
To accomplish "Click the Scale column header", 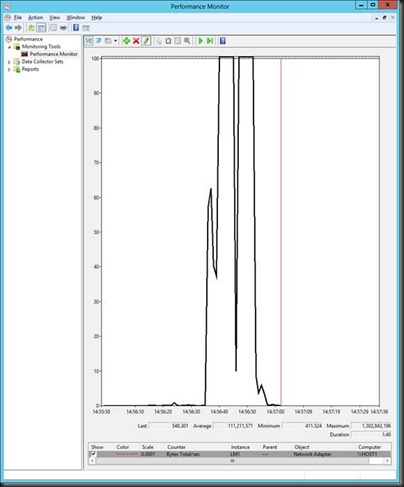I will (x=147, y=447).
